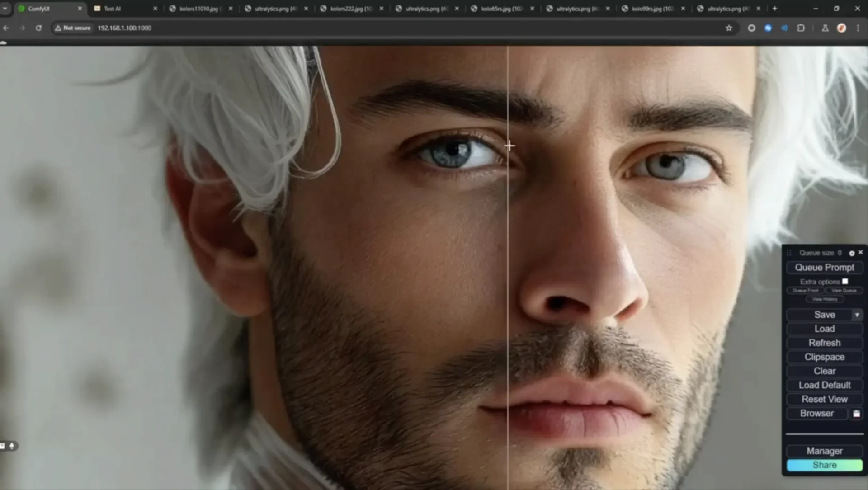Enable the Extra options checkbox
868x490 pixels.
pos(845,281)
